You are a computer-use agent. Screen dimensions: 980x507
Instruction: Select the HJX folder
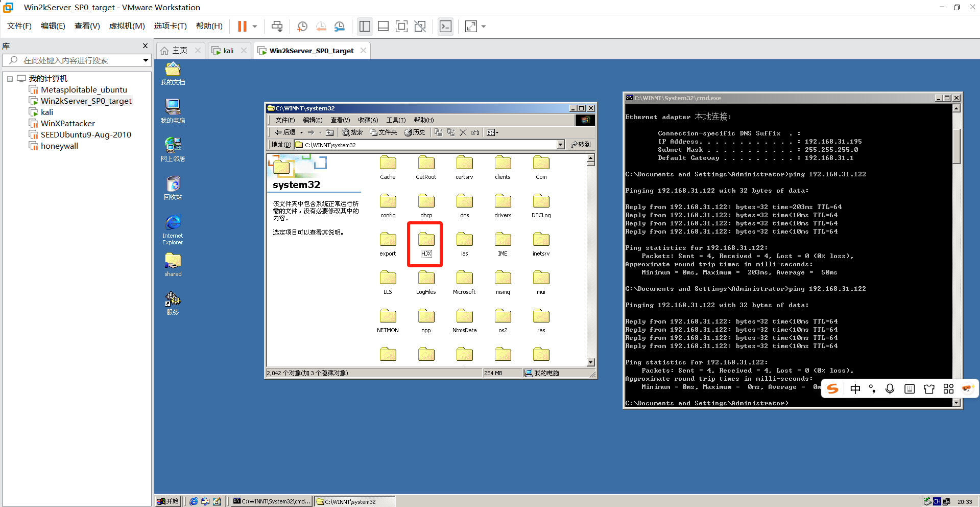pyautogui.click(x=426, y=245)
